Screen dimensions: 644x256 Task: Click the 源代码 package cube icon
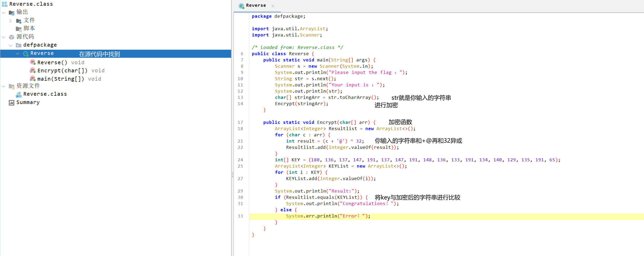(x=11, y=37)
